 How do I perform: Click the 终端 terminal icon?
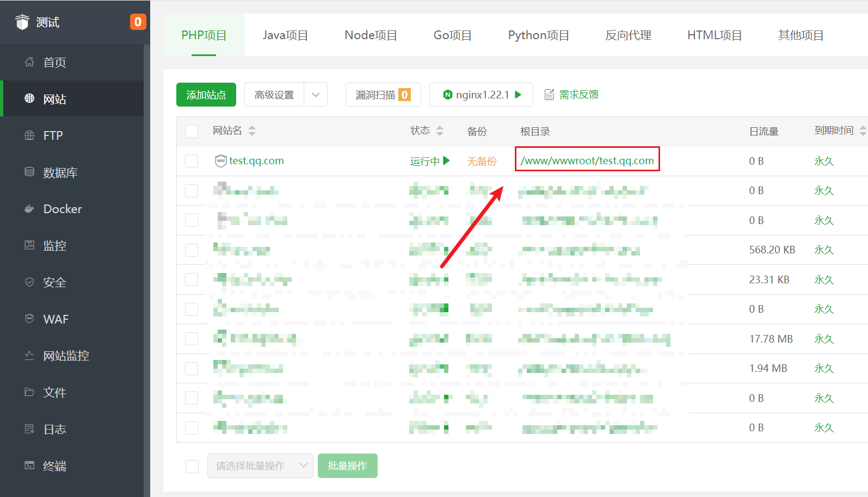[29, 465]
